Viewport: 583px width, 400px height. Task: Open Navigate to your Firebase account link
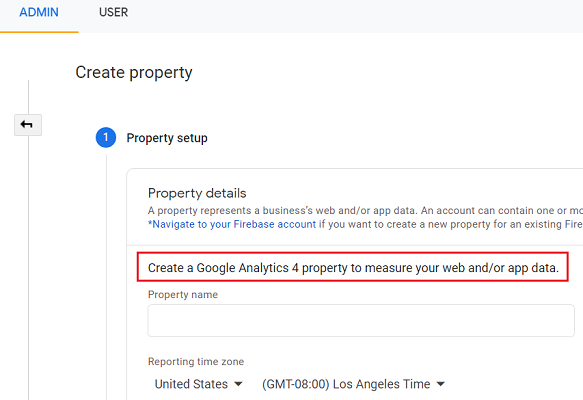pos(232,224)
